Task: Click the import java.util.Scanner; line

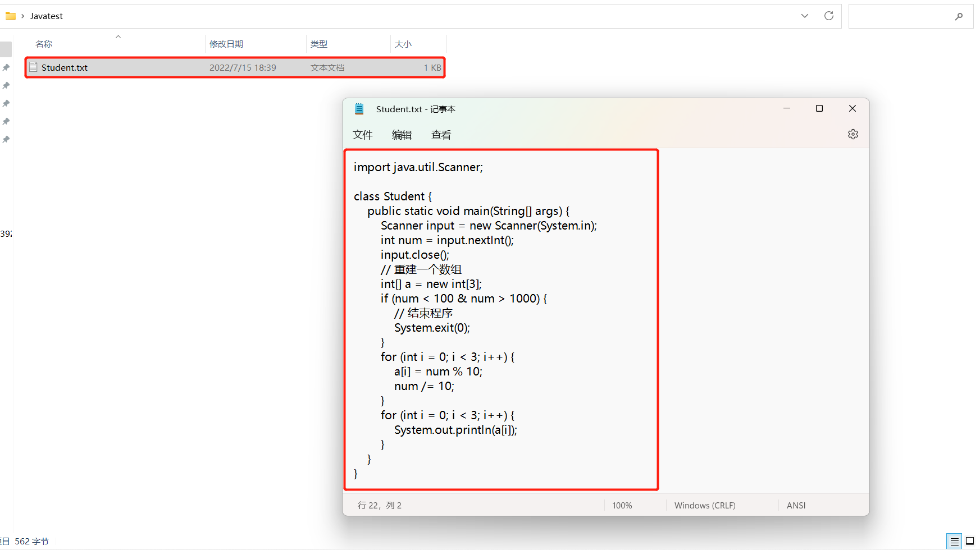Action: pos(418,167)
